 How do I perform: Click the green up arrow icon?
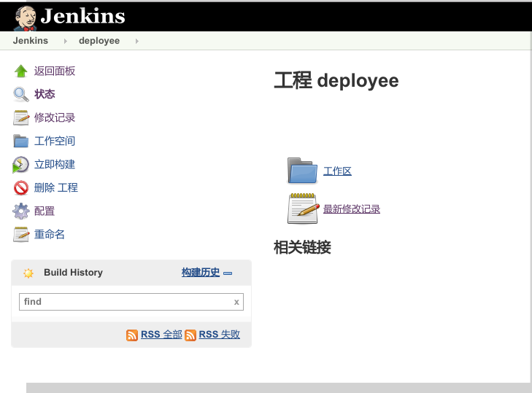click(x=21, y=71)
